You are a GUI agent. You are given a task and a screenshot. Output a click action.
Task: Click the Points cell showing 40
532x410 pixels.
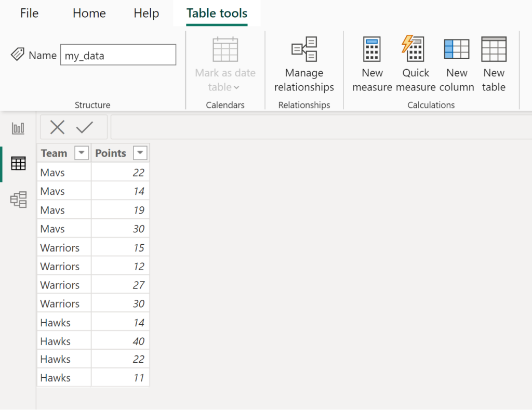coord(121,341)
